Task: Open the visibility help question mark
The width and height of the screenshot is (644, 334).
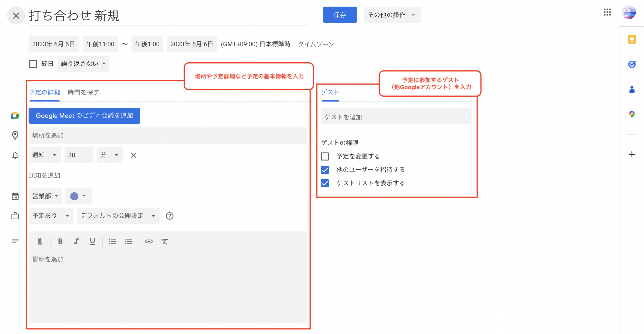Action: point(170,216)
